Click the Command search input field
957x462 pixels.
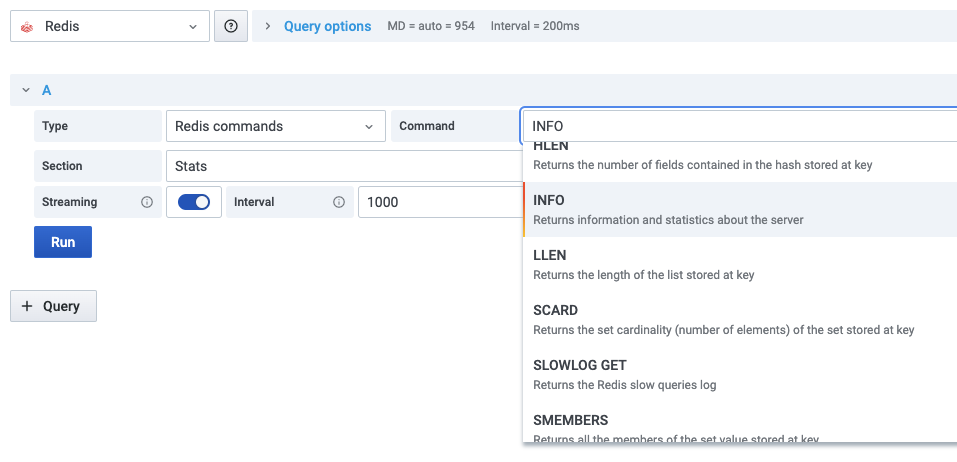[738, 126]
